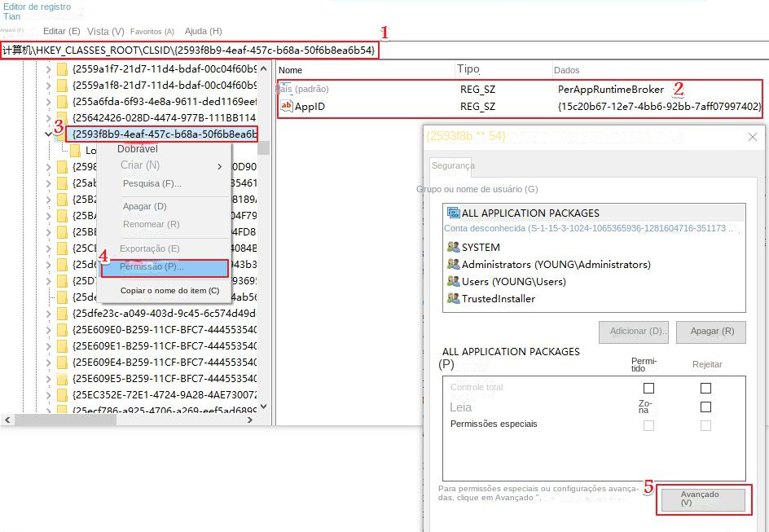Collapse the {2593f8b9-4eaf-457c key
This screenshot has height=532, width=769.
pyautogui.click(x=48, y=134)
